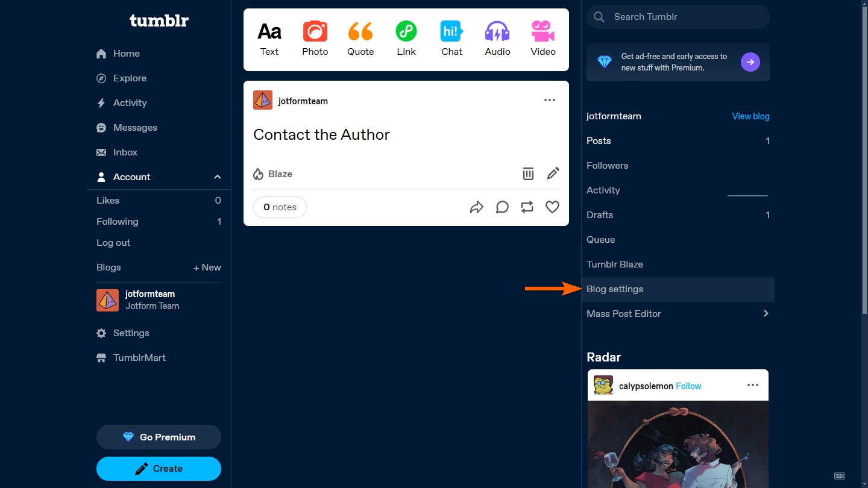Viewport: 868px width, 488px height.
Task: Click the Create button
Action: click(159, 469)
